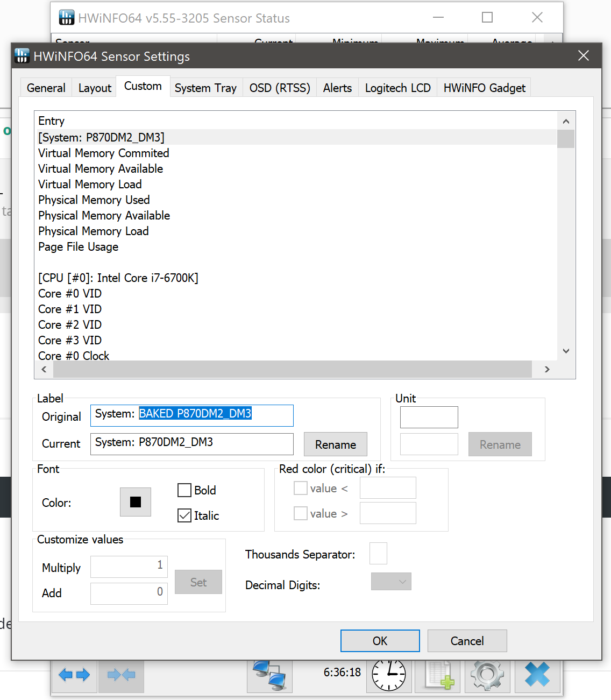
Task: Select 'Virtual Memory Load' entry
Action: pyautogui.click(x=296, y=184)
